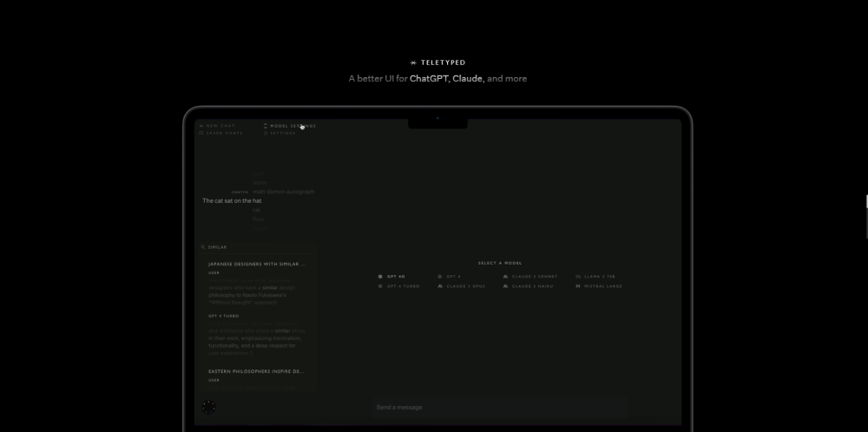
Task: Click the New Chat icon
Action: pos(201,126)
